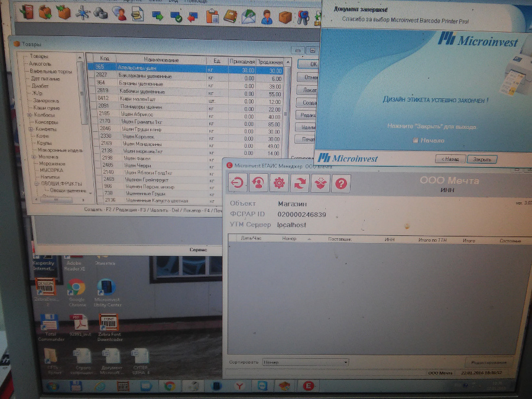Select Вафельные торты in the goods tree

pos(51,72)
